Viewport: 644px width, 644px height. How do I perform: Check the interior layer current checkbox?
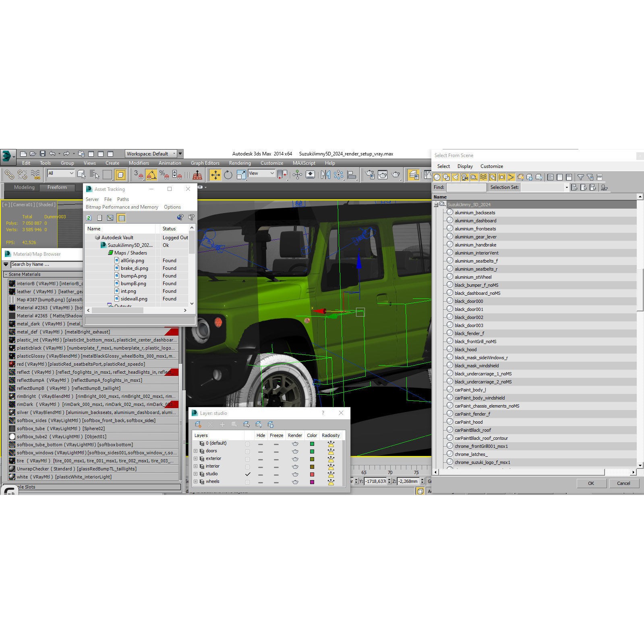[x=248, y=467]
